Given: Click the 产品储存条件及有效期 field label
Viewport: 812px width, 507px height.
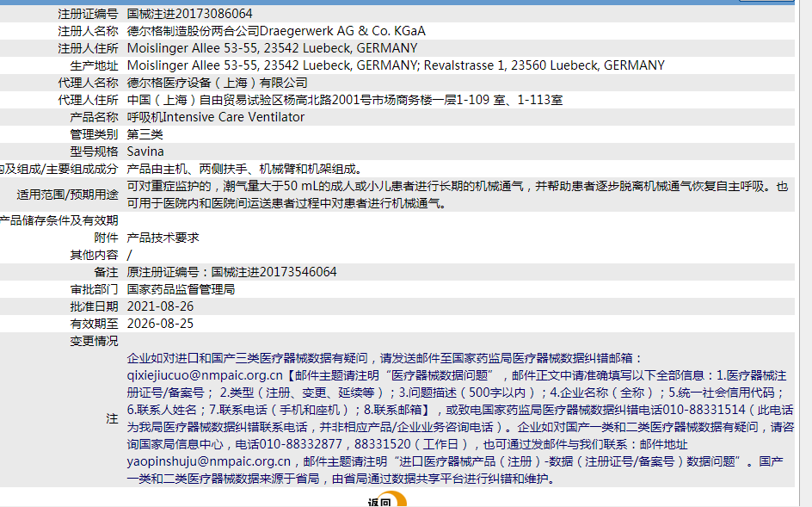Looking at the screenshot, I should point(59,220).
